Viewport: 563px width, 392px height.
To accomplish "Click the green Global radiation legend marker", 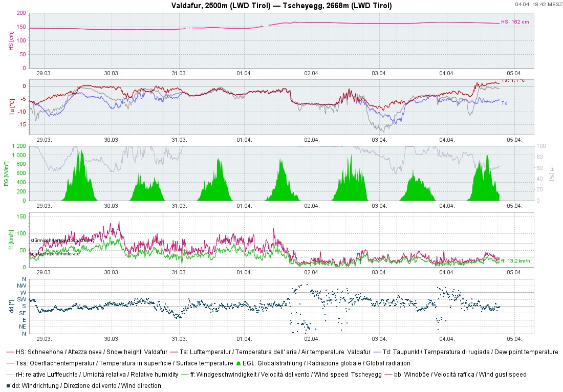I will 238,363.
